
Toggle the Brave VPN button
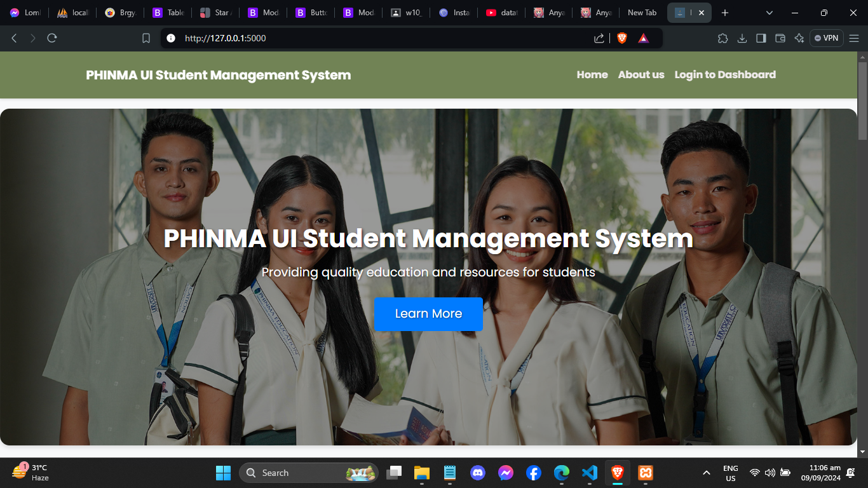click(826, 38)
